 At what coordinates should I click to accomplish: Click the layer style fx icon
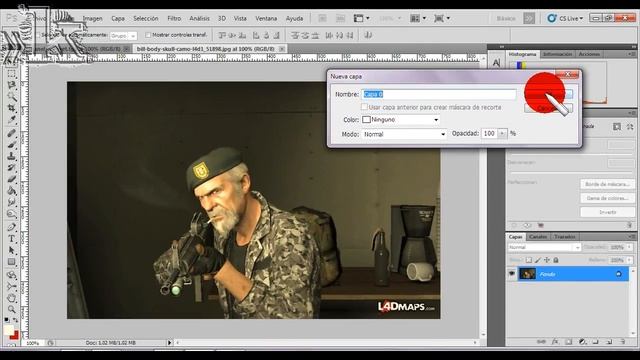pyautogui.click(x=555, y=342)
